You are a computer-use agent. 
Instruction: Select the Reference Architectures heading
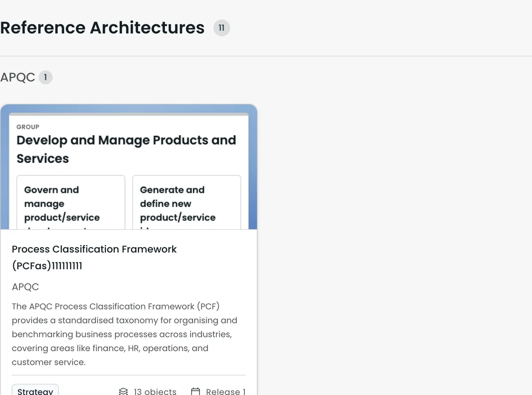click(x=102, y=28)
